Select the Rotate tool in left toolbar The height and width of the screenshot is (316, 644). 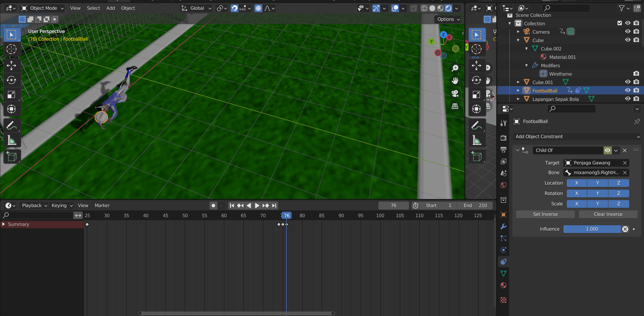(x=11, y=80)
